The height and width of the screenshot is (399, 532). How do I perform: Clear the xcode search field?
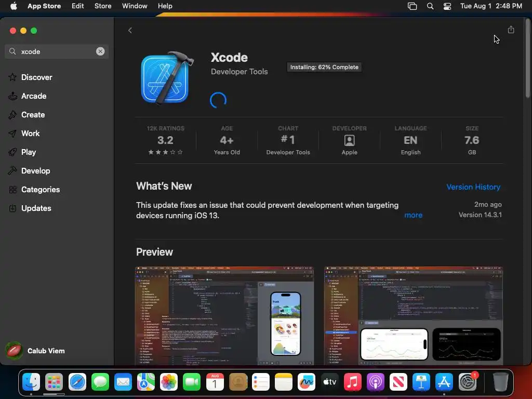point(100,51)
